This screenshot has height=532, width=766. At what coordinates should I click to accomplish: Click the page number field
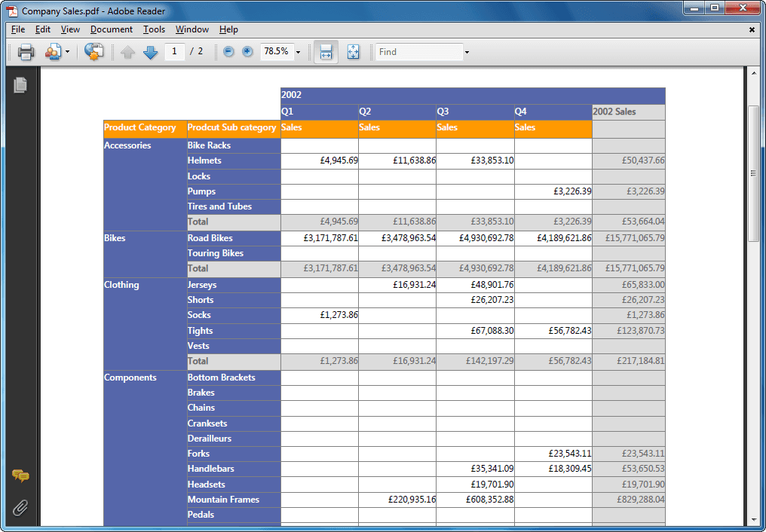[174, 51]
